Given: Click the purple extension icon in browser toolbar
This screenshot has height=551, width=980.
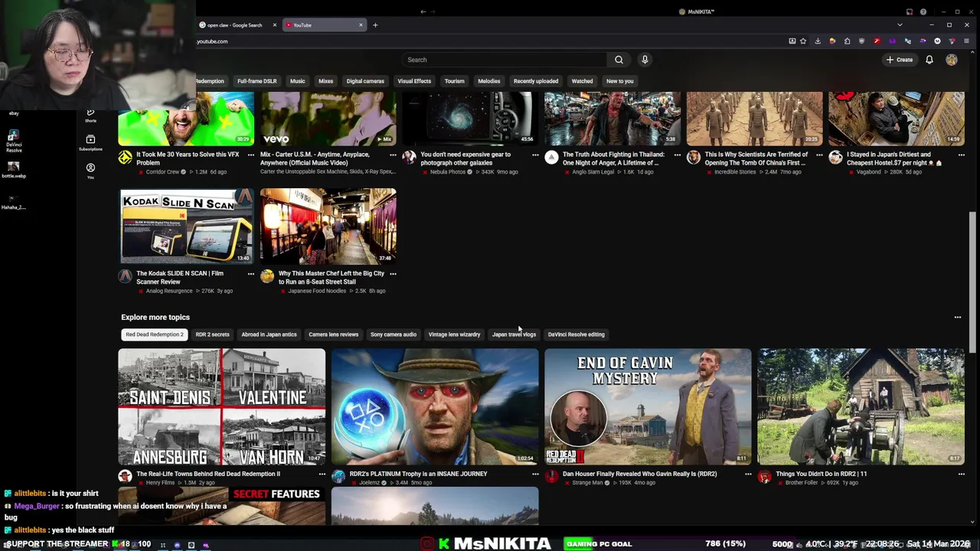Looking at the screenshot, I should tap(892, 41).
